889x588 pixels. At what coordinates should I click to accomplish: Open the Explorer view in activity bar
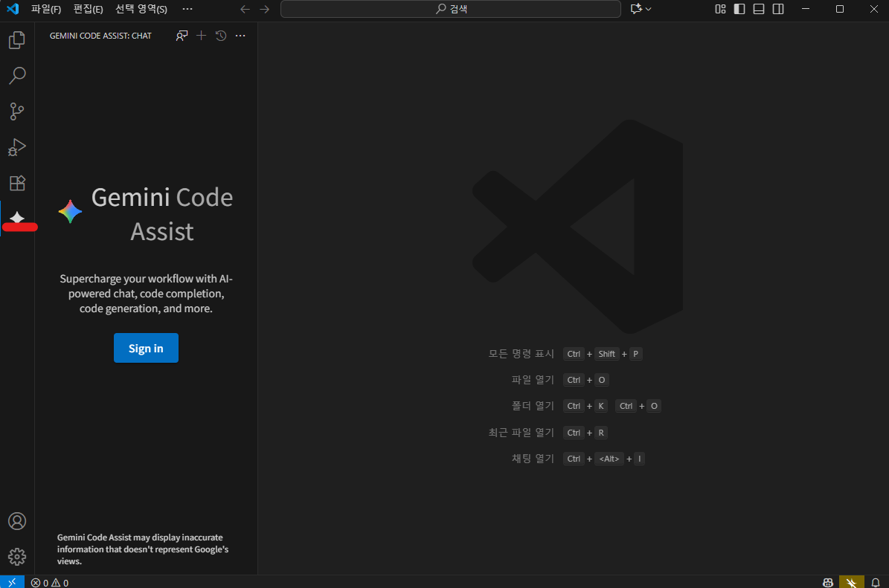pos(17,39)
